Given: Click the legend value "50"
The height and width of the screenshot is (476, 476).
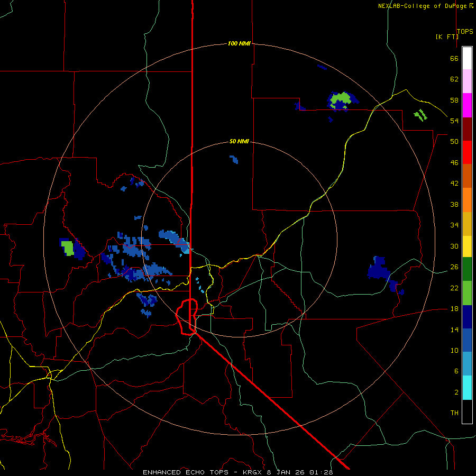Looking at the screenshot, I should click(454, 141).
